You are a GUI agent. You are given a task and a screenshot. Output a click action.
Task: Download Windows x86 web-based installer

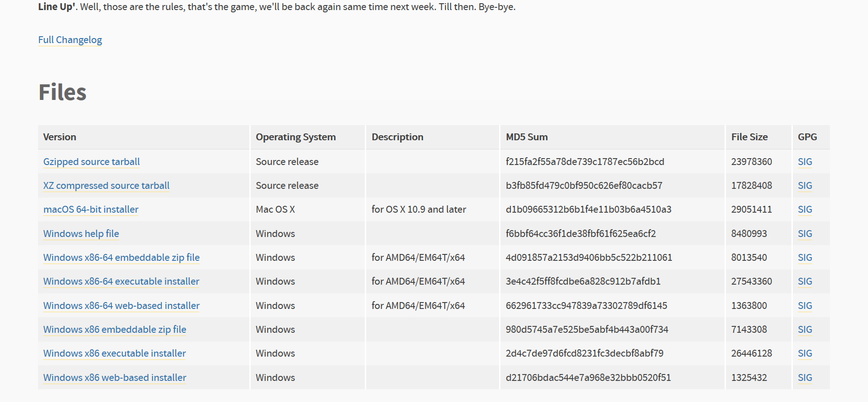point(115,378)
